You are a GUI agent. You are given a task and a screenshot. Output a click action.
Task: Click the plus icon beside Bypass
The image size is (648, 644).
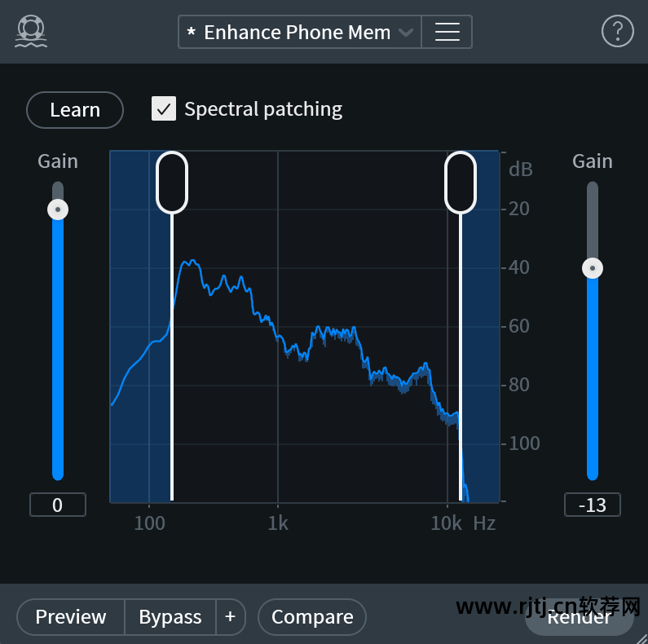click(230, 617)
